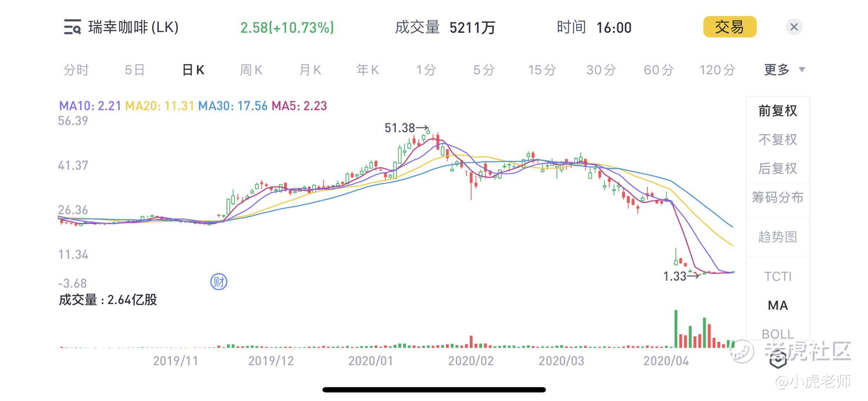Expand the 更多 more dropdown
The height and width of the screenshot is (401, 868).
click(x=784, y=70)
